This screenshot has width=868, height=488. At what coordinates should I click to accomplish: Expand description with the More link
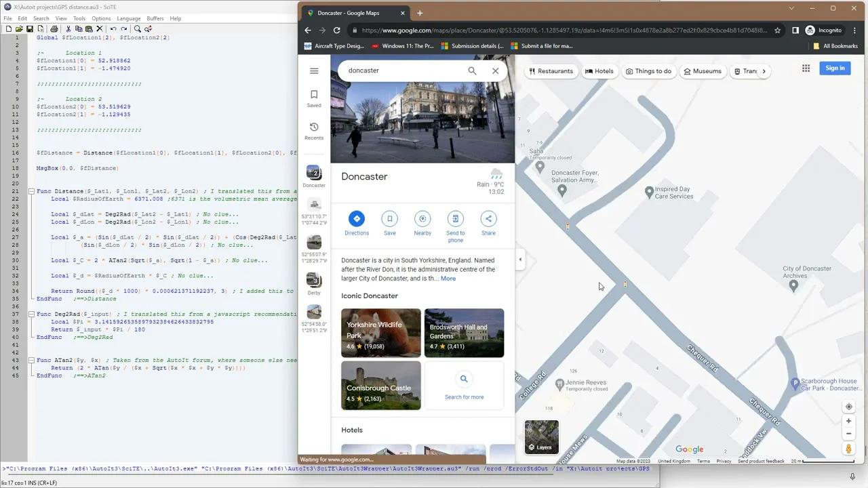pos(448,279)
